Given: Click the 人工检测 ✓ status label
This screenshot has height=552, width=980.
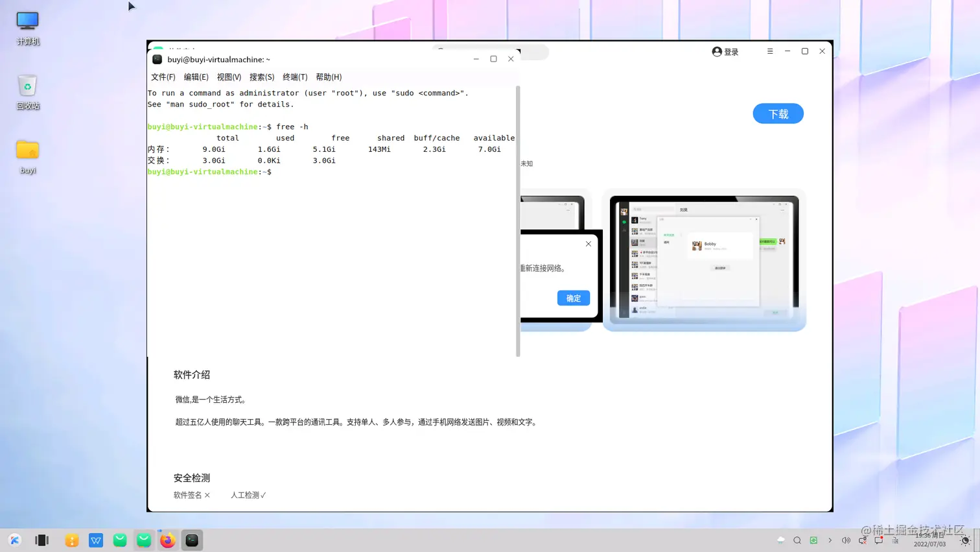Looking at the screenshot, I should (248, 495).
